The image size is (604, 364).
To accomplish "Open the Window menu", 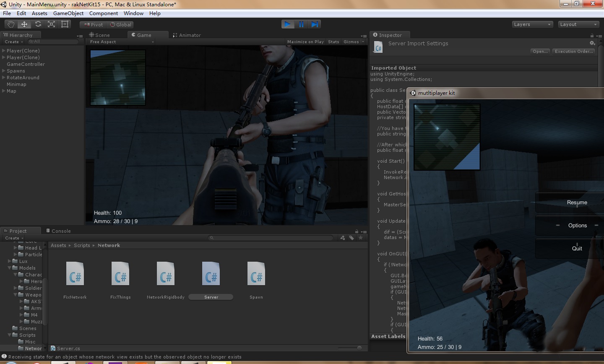I will (x=133, y=13).
